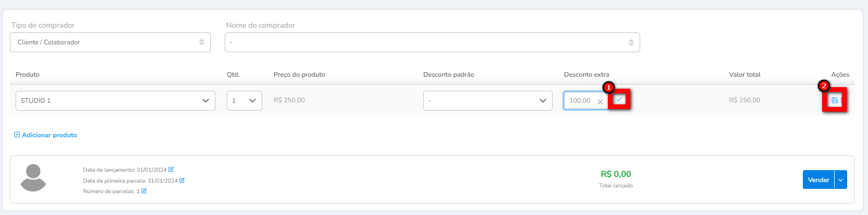
Task: Edit the Data da primeira parcela date
Action: [x=182, y=181]
